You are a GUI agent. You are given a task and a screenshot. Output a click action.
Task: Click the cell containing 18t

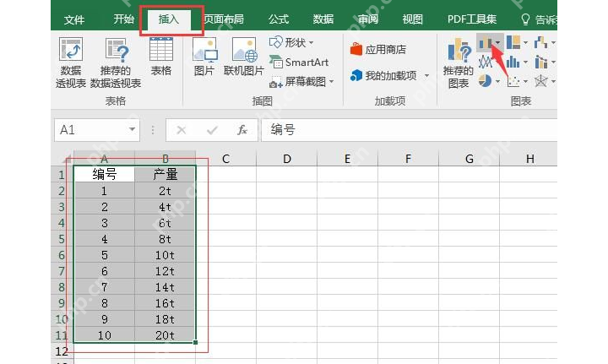(166, 319)
